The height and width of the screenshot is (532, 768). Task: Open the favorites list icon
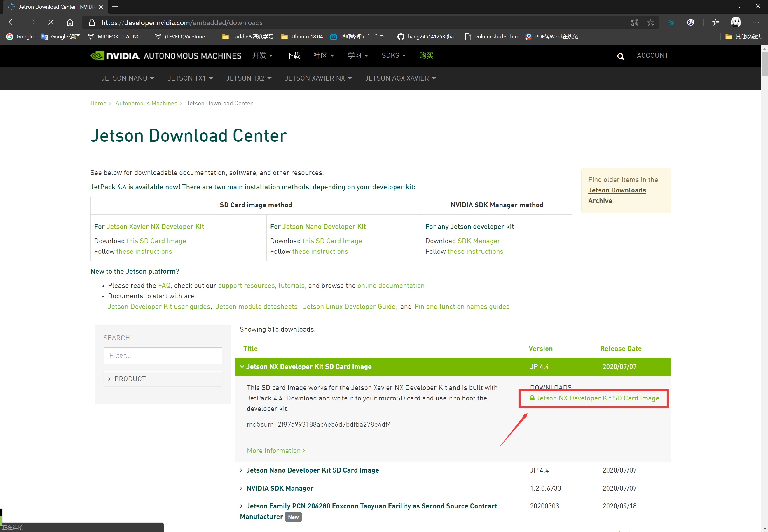click(x=716, y=22)
